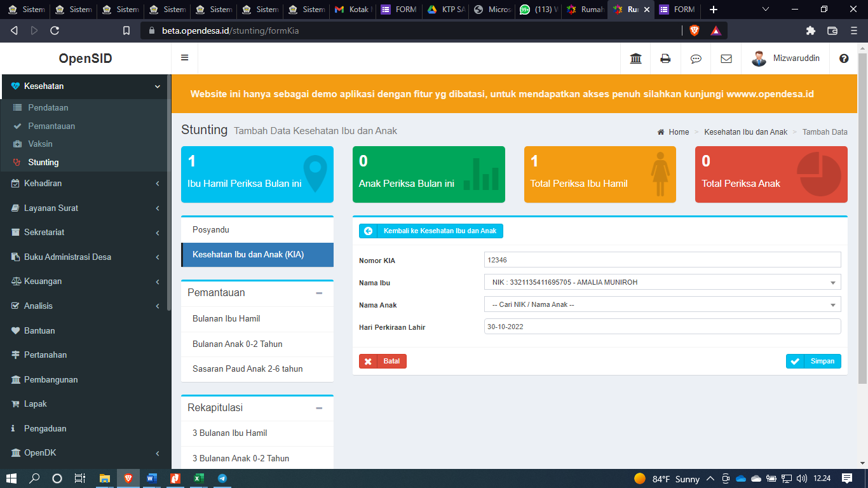Expand the Keuangan sidebar menu
The height and width of the screenshot is (488, 868).
[86, 281]
